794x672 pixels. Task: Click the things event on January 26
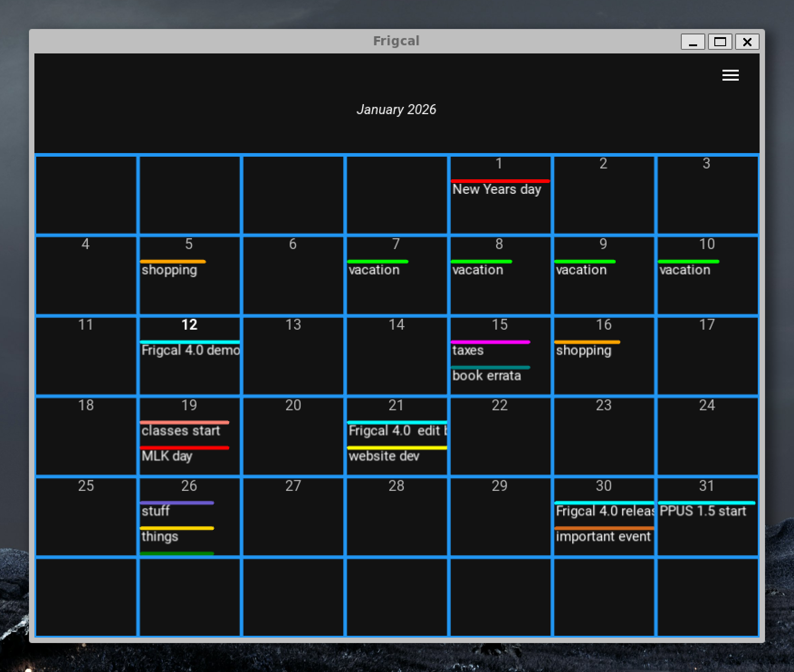160,537
